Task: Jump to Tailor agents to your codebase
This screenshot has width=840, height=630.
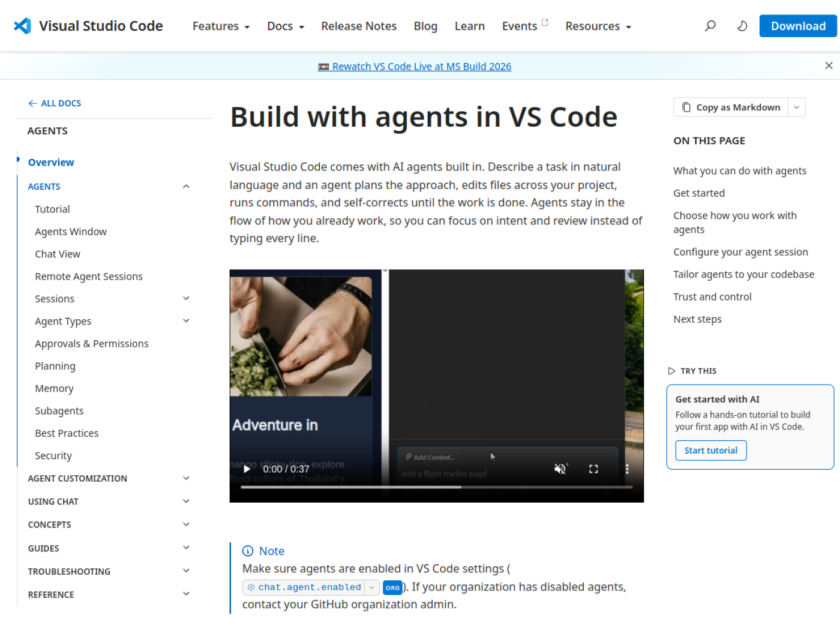Action: [744, 274]
